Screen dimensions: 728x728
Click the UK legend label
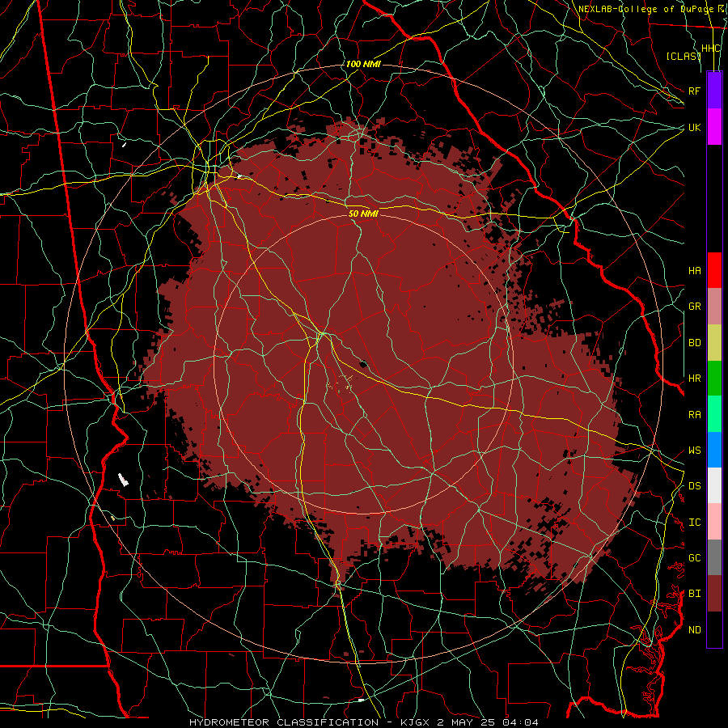tap(694, 127)
